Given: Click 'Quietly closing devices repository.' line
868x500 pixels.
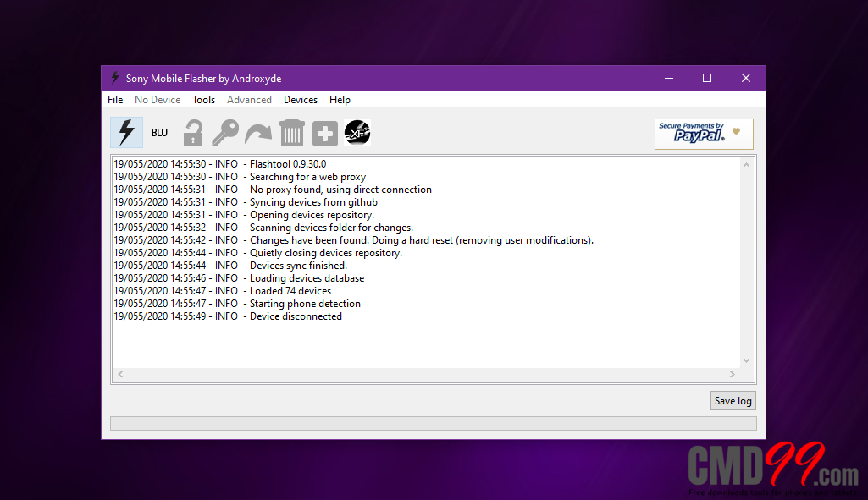Looking at the screenshot, I should 257,253.
